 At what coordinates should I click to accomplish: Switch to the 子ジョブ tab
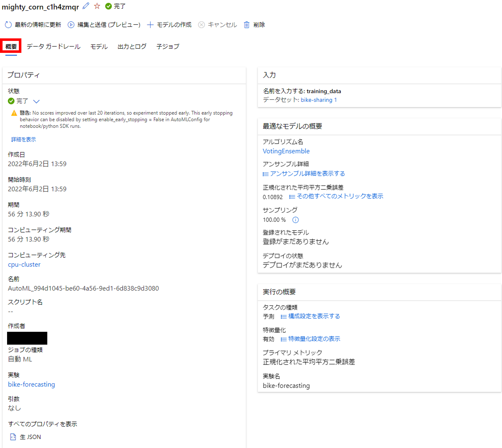pyautogui.click(x=168, y=47)
